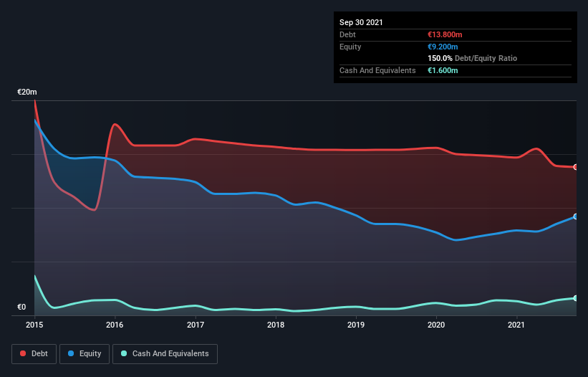The width and height of the screenshot is (588, 377).
Task: Toggle Cash And Equivalents legend button
Action: (165, 354)
